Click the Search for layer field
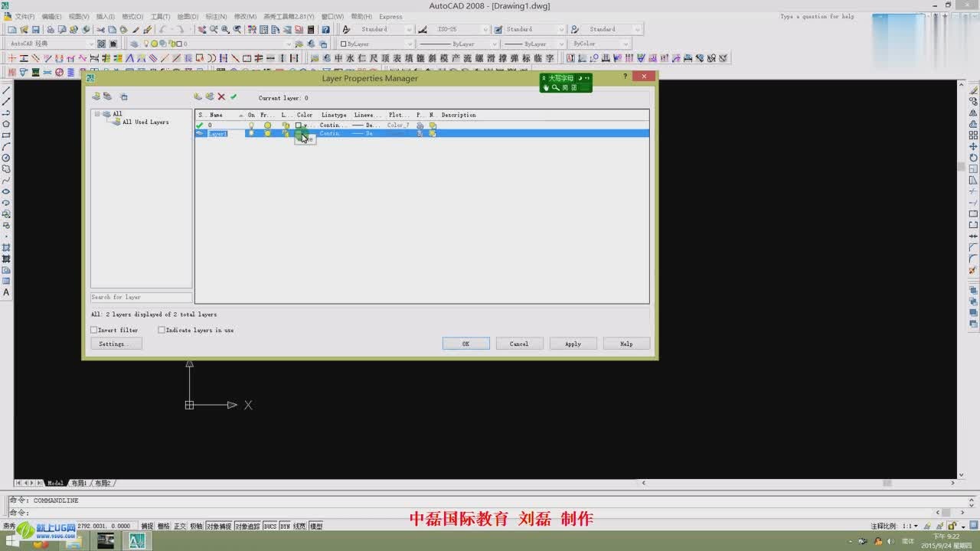 point(141,297)
